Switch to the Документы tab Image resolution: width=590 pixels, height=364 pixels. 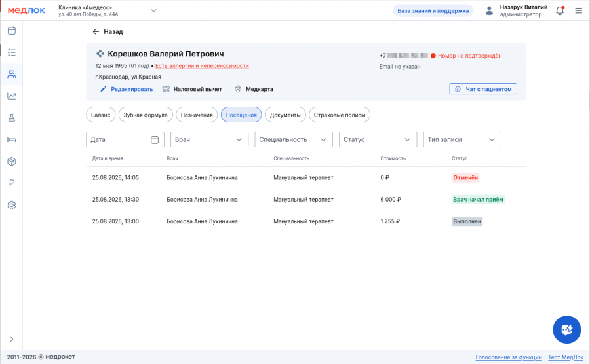click(285, 115)
